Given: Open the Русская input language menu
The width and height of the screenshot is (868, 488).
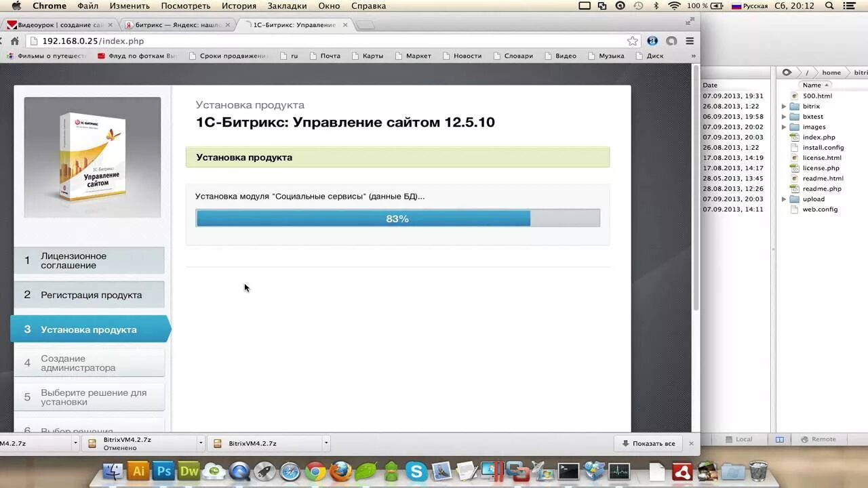Looking at the screenshot, I should 749,5.
